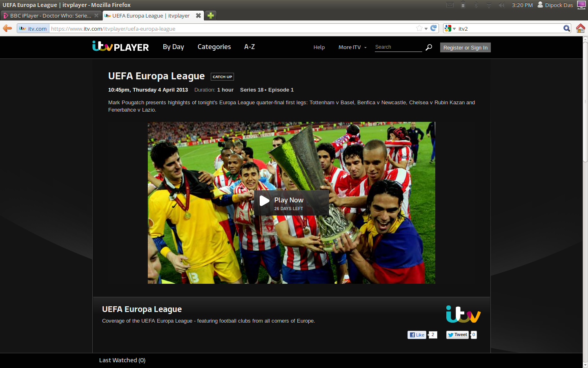Screen dimensions: 588x368
Task: Expand the Last Watched (0) bar
Action: coord(122,360)
